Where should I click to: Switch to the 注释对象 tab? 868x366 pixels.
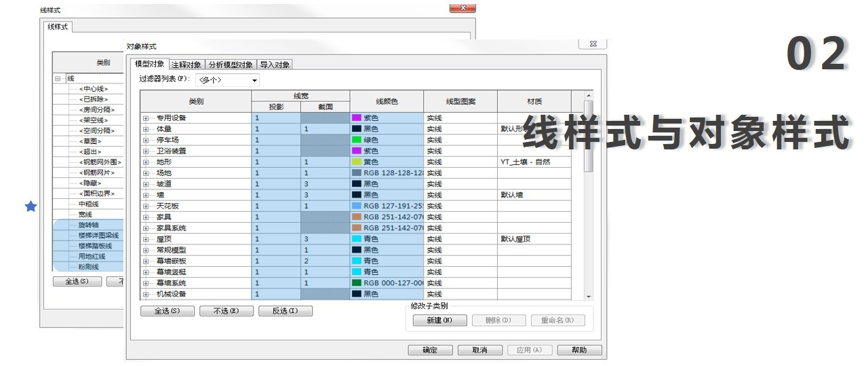186,65
